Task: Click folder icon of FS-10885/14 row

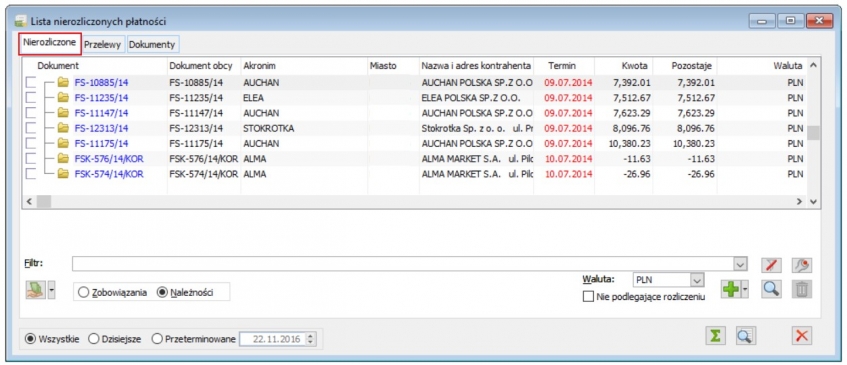Action: pyautogui.click(x=64, y=83)
